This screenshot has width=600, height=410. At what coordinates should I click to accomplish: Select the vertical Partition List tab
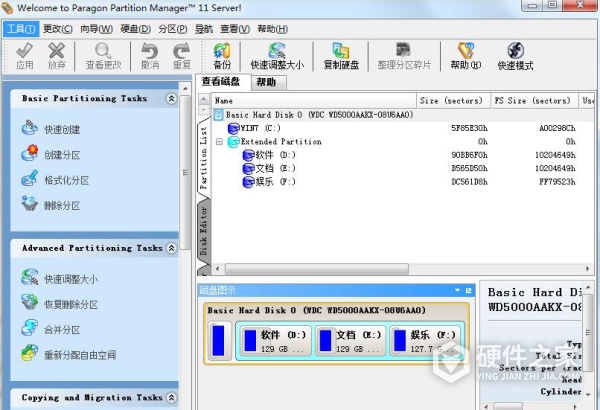tap(203, 158)
